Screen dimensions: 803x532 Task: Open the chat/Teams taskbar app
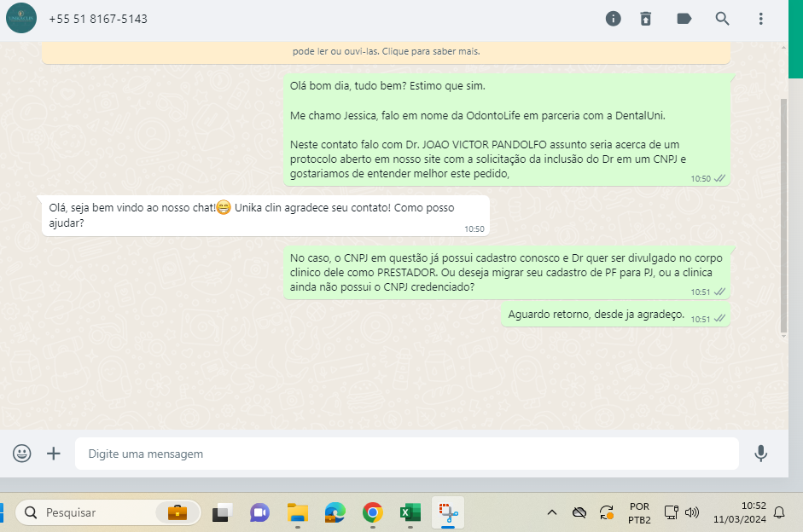259,512
